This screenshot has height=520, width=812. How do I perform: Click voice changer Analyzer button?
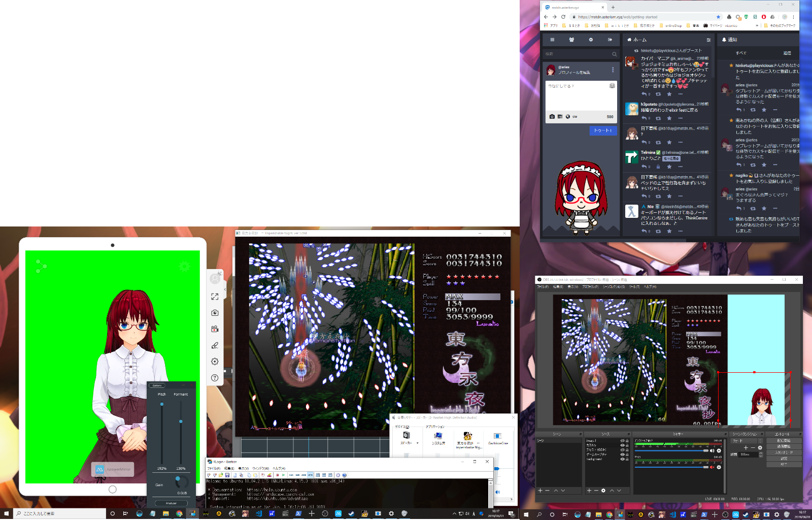tap(171, 503)
